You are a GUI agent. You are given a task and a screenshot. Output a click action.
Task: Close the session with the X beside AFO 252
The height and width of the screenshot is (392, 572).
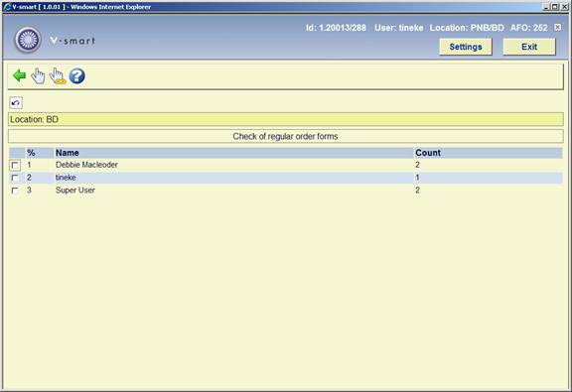click(x=558, y=28)
